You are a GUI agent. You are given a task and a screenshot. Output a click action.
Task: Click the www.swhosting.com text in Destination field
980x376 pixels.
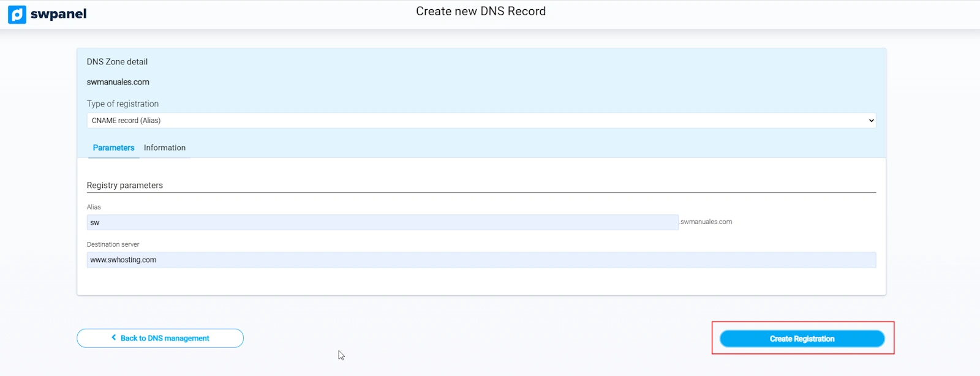pos(123,260)
